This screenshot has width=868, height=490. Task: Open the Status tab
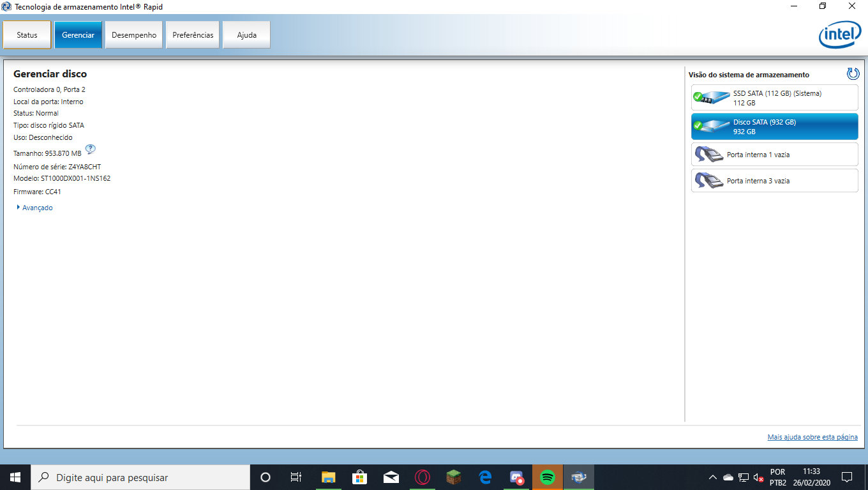click(27, 35)
